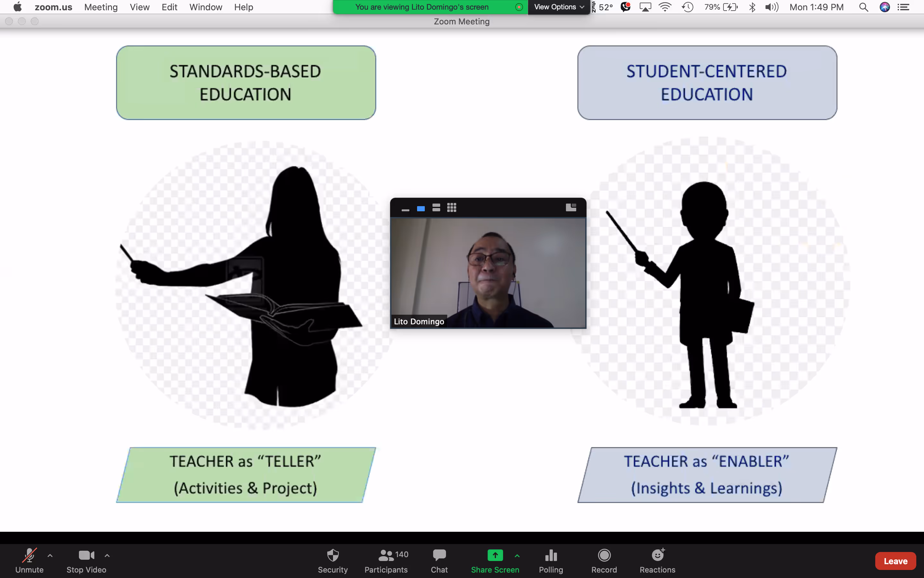Click Lito Domingo's video thumbnail
The width and height of the screenshot is (924, 578).
click(x=488, y=273)
